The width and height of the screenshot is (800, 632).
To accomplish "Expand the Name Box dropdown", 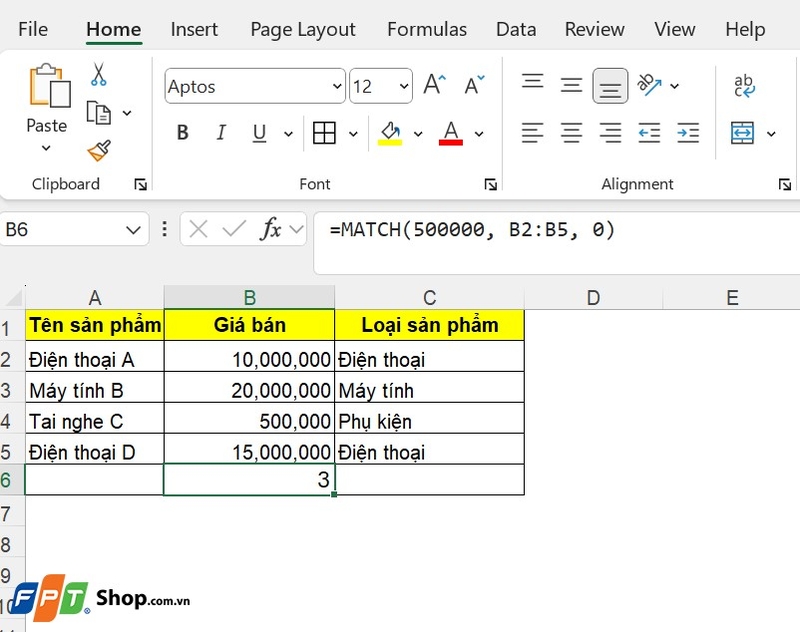I will [131, 229].
